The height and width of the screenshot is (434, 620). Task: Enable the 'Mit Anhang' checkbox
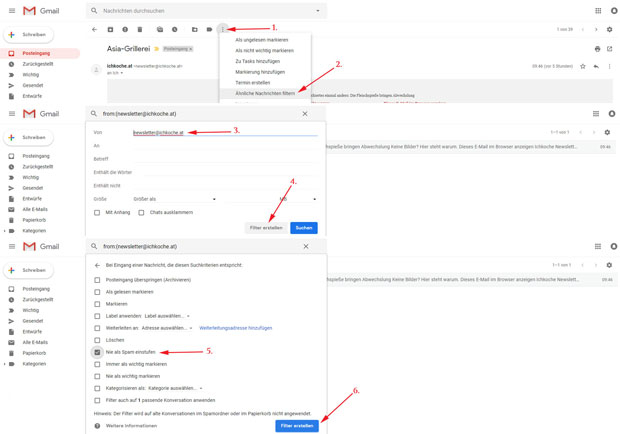[x=97, y=212]
